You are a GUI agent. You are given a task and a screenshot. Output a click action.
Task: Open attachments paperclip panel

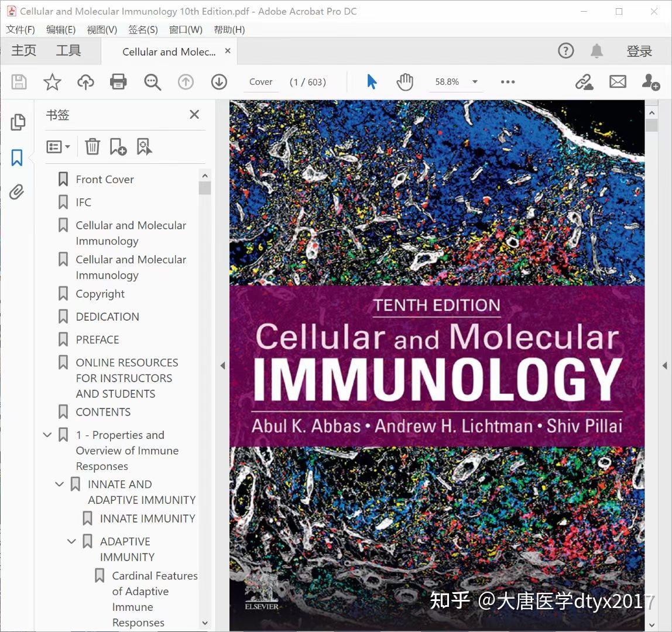click(17, 192)
